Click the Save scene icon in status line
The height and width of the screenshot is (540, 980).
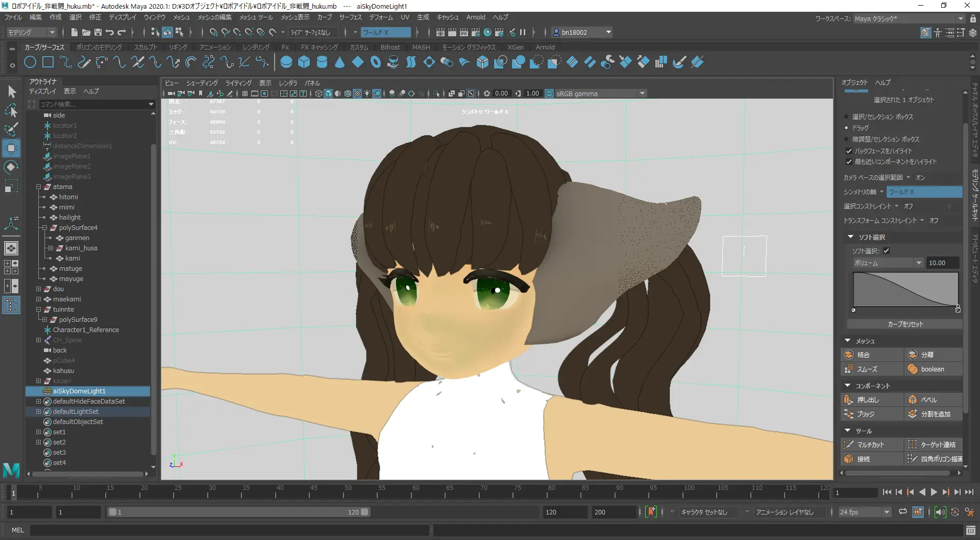point(98,32)
